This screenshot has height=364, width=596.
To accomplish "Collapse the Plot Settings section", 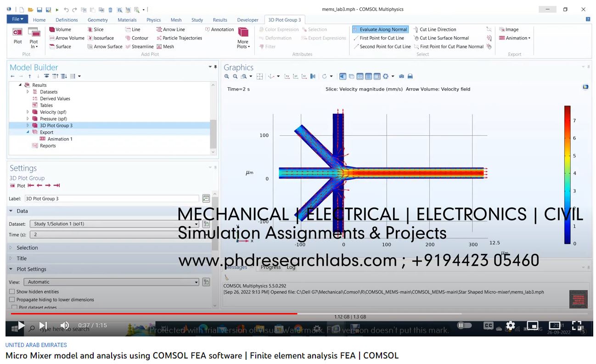I will (x=11, y=269).
